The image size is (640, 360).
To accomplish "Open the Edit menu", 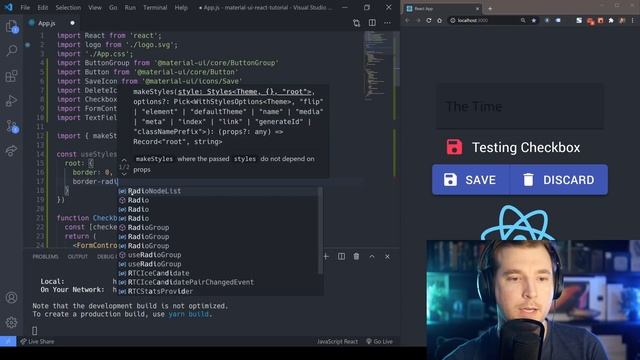I will point(42,7).
